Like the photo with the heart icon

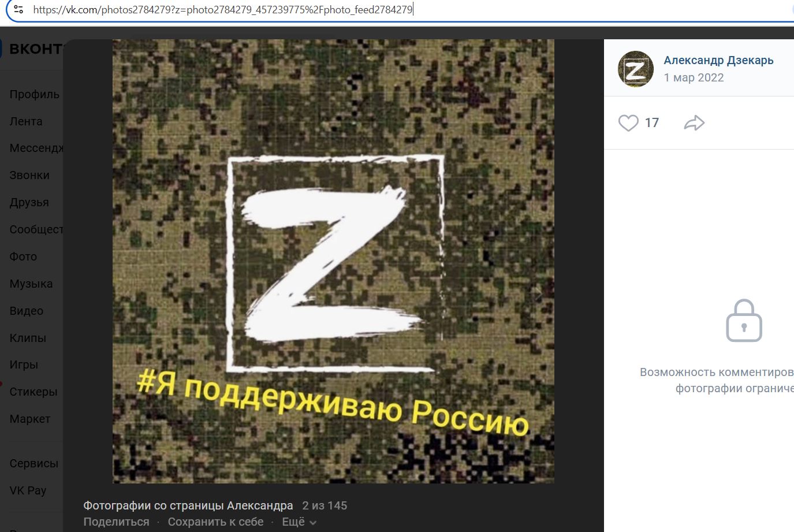click(x=628, y=123)
